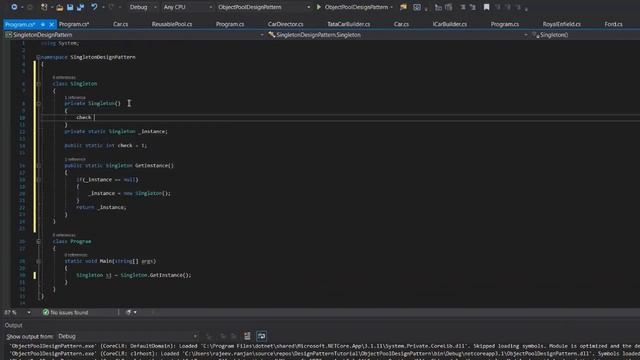This screenshot has height=360, width=640.
Task: Open the TataCarBuilder.cs tab
Action: tap(349, 24)
